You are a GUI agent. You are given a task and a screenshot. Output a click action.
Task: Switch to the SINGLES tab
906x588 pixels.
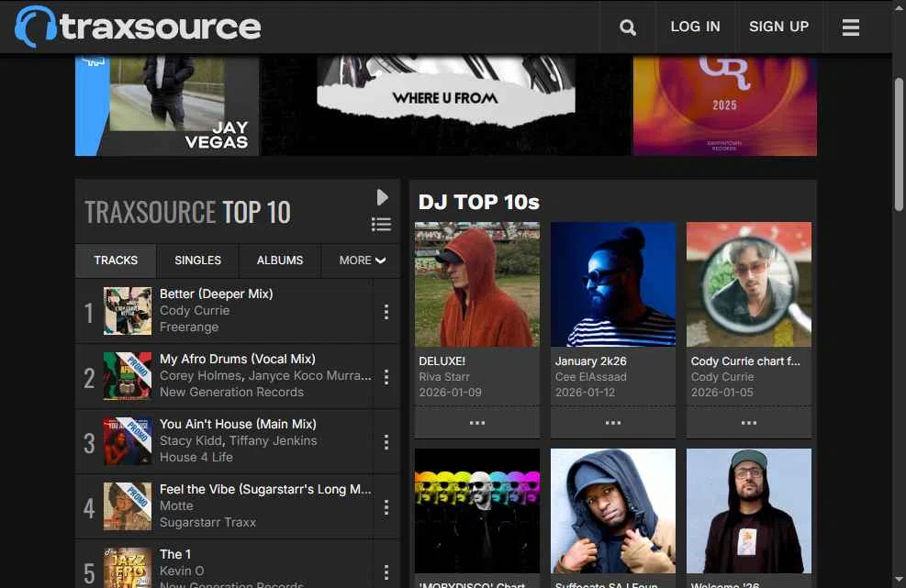197,261
